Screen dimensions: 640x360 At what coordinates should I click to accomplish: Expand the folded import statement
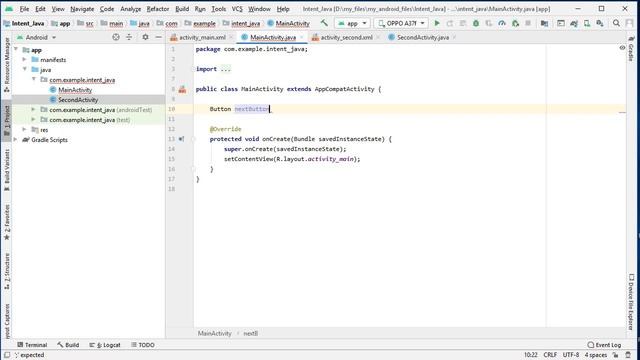point(226,69)
